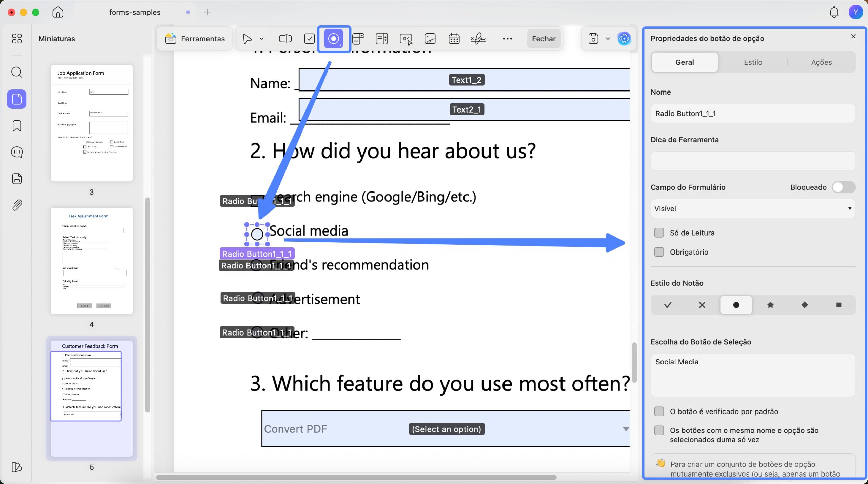Open the Visível visibility dropdown
Viewport: 868px width, 484px height.
tap(753, 208)
